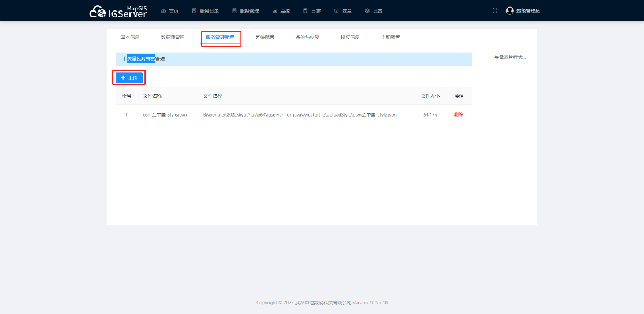Open the 主题配置 tab

(390, 38)
